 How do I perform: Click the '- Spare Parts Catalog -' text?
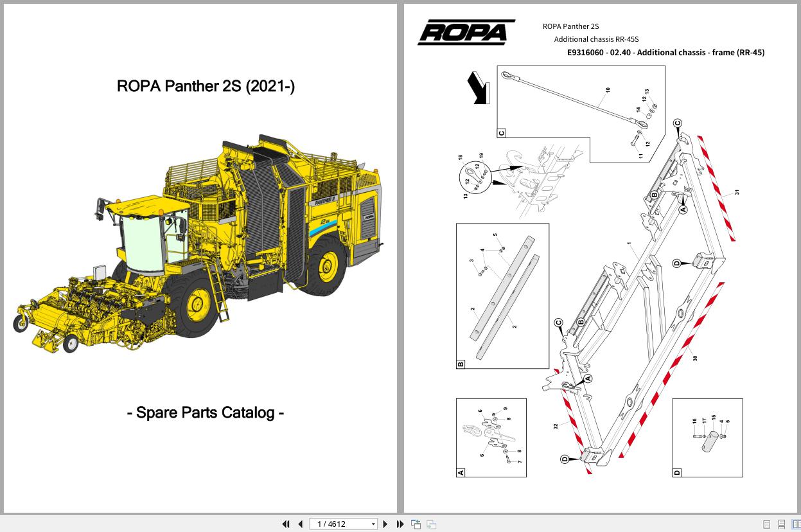click(x=206, y=412)
